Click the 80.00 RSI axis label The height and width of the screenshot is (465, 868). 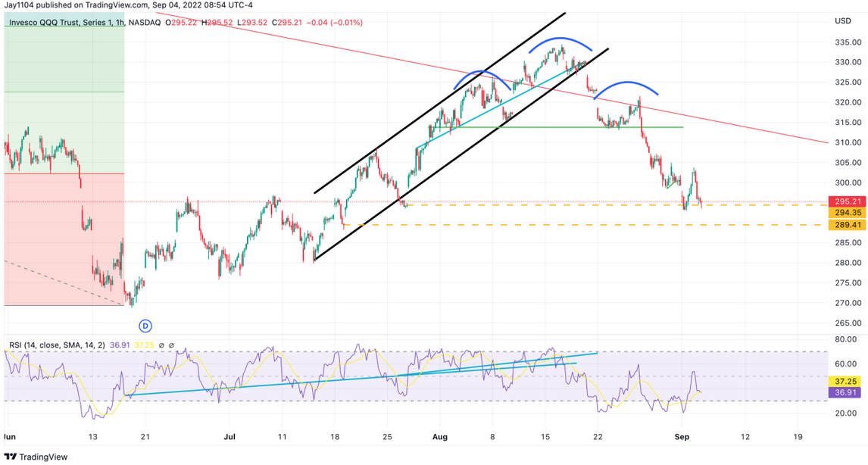tap(846, 339)
